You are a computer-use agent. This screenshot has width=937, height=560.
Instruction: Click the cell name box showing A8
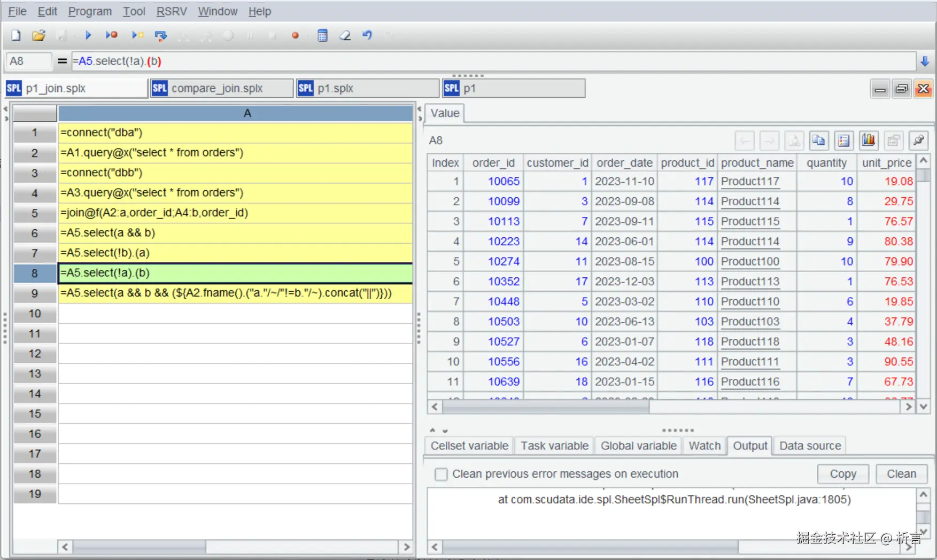click(29, 61)
